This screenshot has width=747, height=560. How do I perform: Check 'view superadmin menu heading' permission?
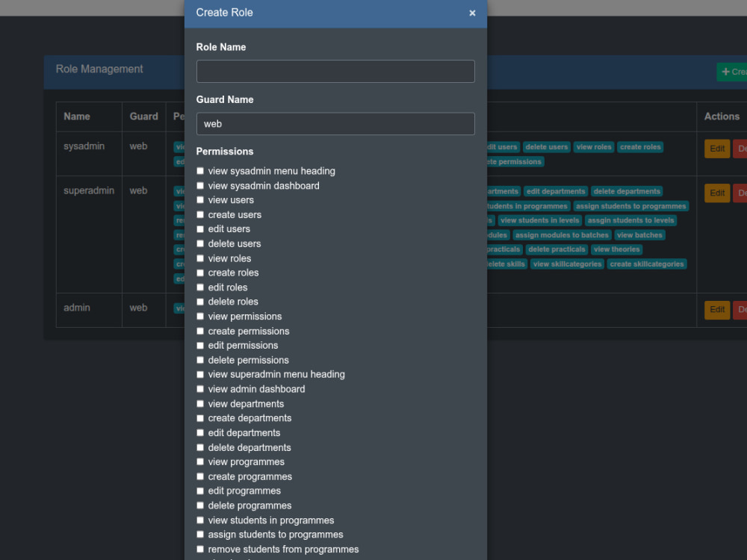pos(200,375)
